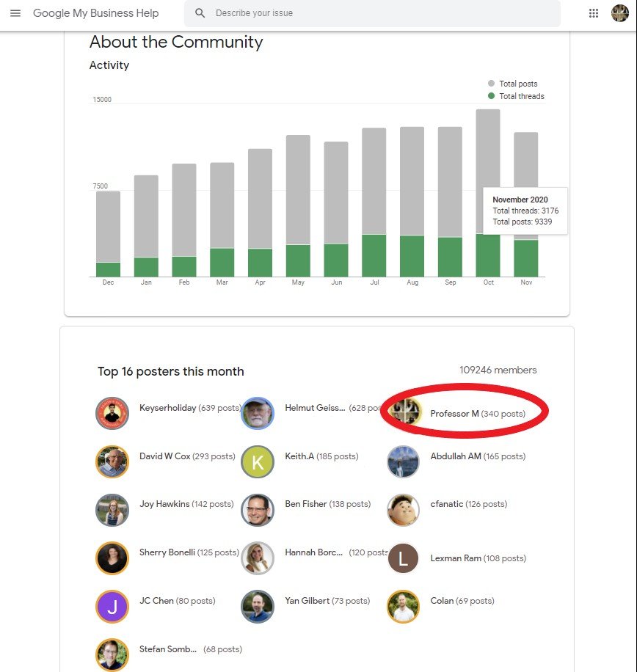
Task: Click Lexman Ram's brown L avatar
Action: pyautogui.click(x=403, y=558)
